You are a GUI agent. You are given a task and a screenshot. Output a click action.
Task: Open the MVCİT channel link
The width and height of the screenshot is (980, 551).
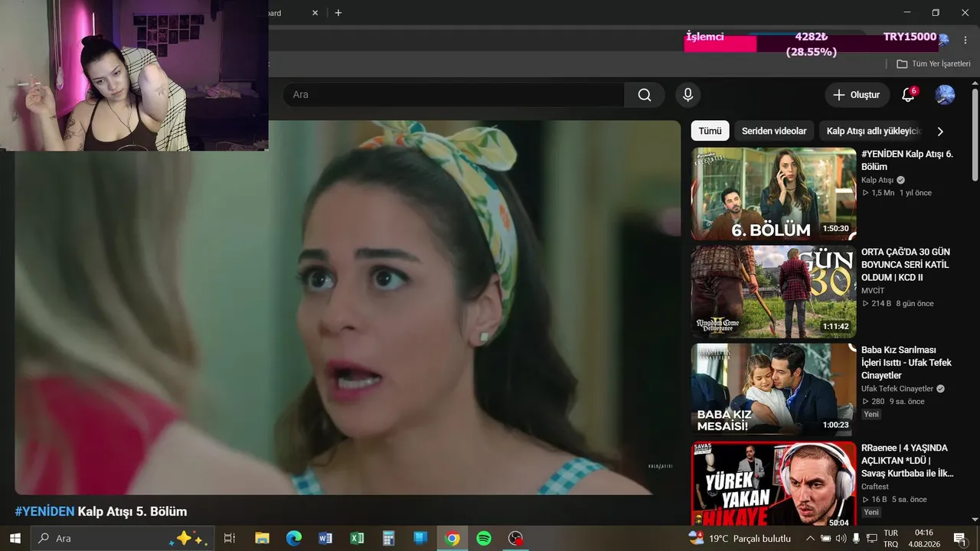click(x=873, y=291)
